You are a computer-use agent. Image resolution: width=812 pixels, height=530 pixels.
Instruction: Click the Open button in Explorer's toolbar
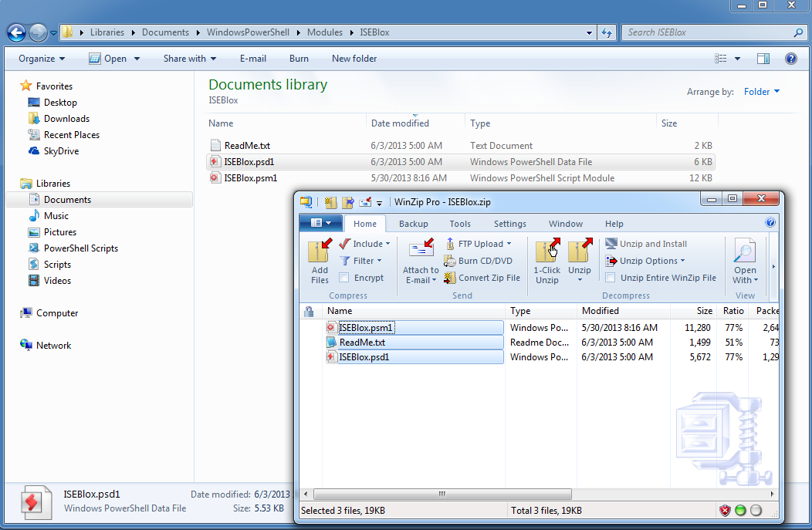[108, 59]
